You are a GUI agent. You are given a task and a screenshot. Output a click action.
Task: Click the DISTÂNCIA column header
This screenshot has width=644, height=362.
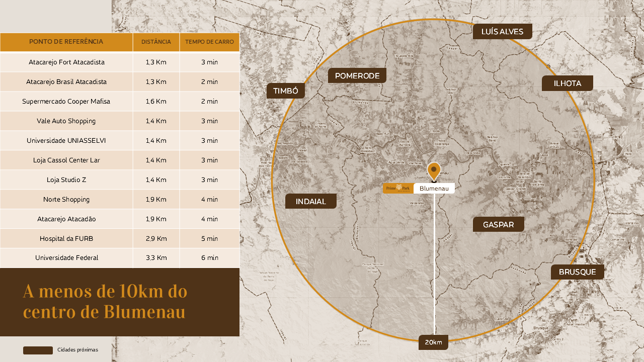[x=156, y=42]
